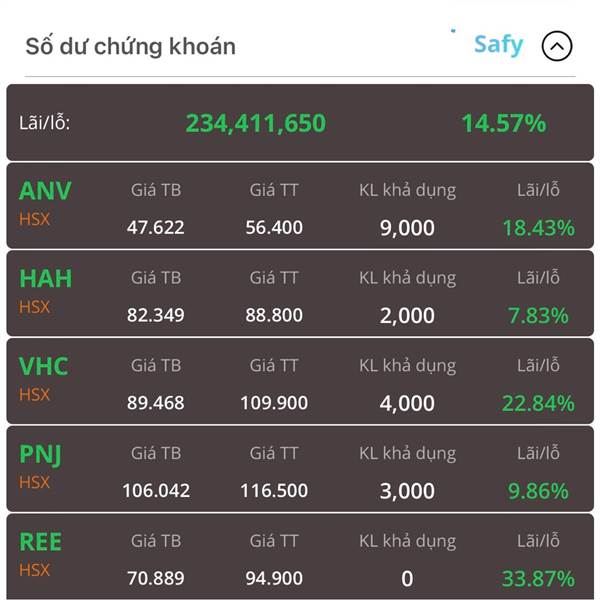Click PNJ available quantity 3,000
This screenshot has width=600, height=600.
tap(407, 491)
